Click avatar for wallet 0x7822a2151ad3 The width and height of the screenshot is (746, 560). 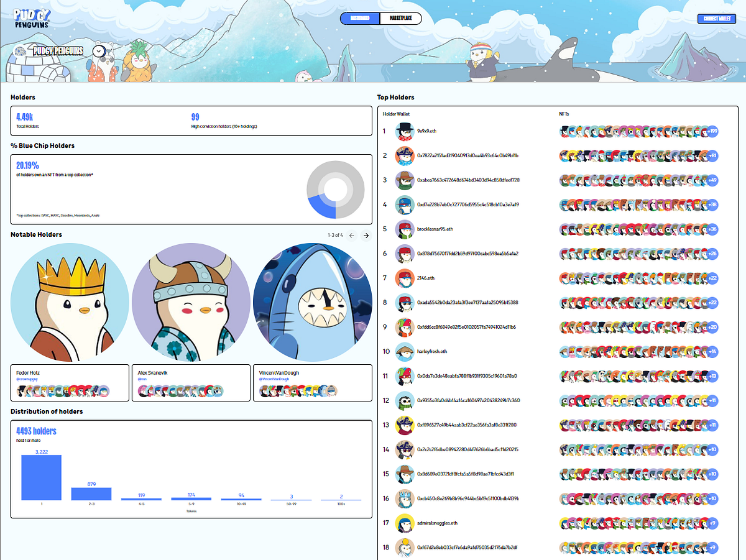(405, 155)
